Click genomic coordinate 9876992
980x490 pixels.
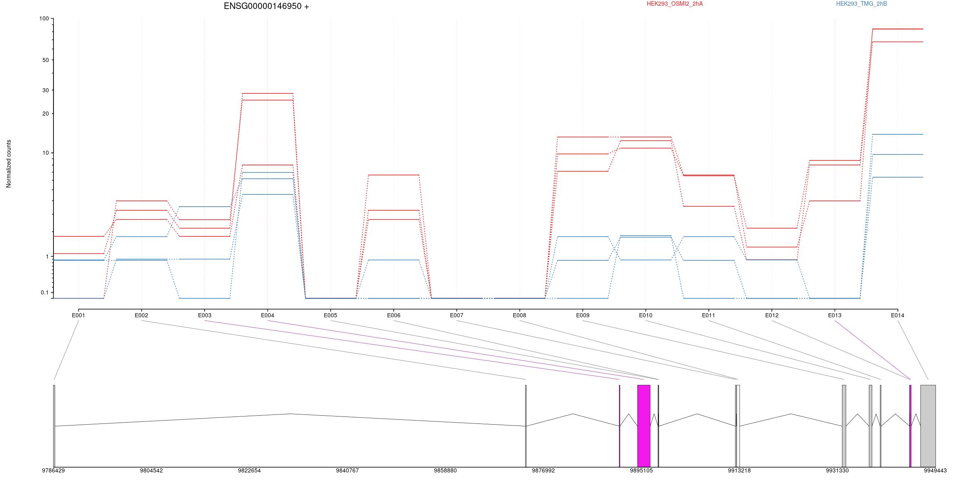tap(543, 471)
